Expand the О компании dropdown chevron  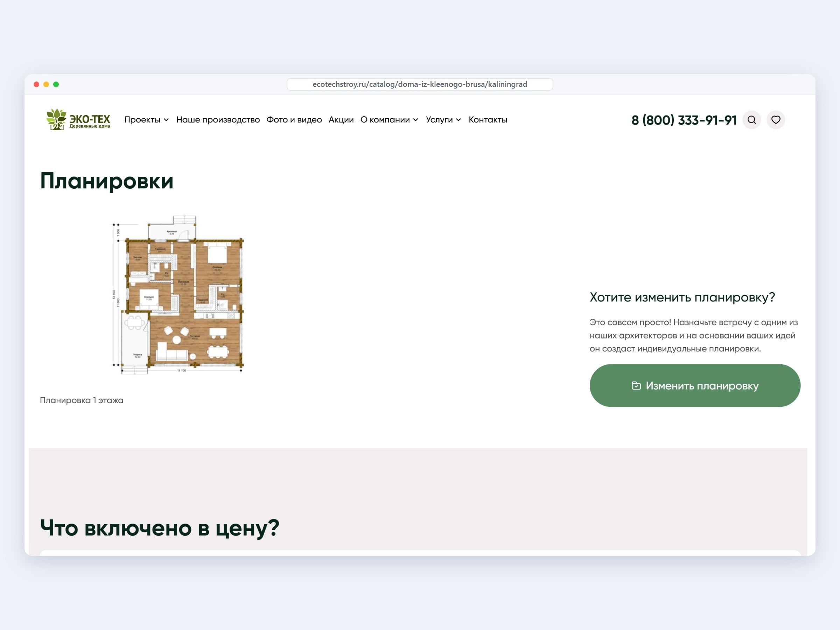pos(416,120)
